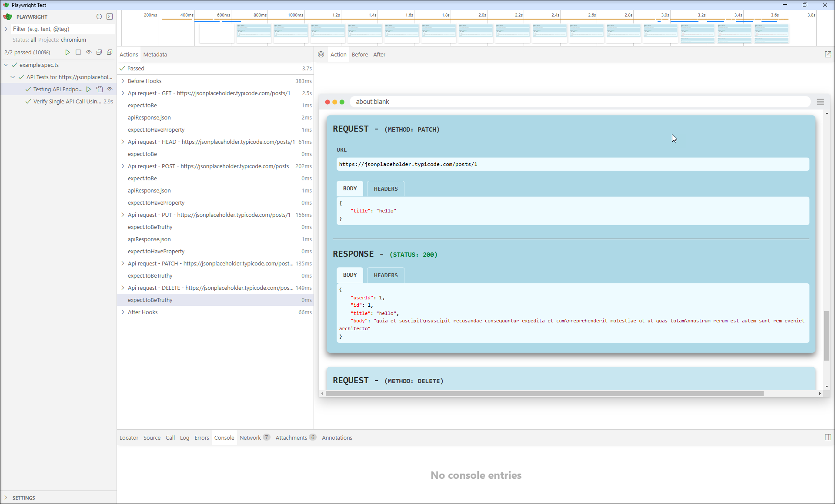Select the Metadata tab in actions panel
The height and width of the screenshot is (504, 835).
(155, 54)
